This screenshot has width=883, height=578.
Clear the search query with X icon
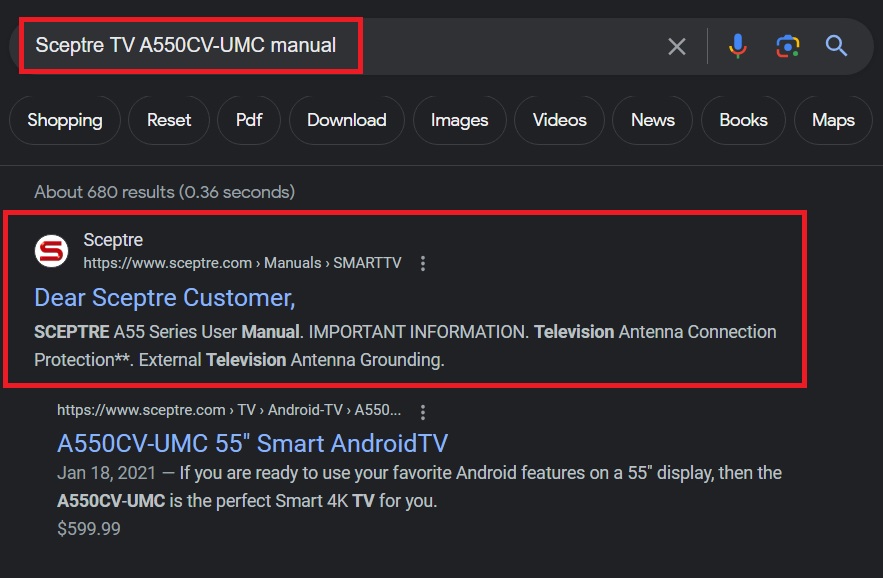[x=677, y=46]
